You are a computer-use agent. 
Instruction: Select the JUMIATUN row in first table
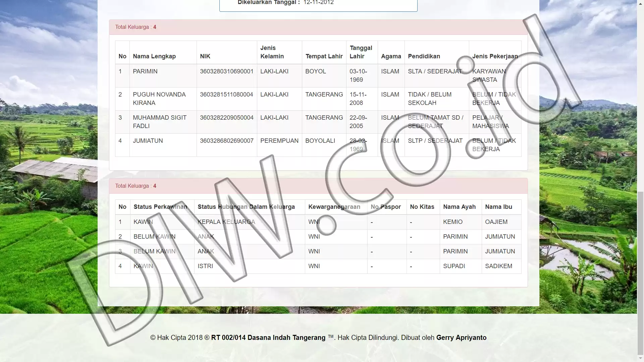coord(318,145)
